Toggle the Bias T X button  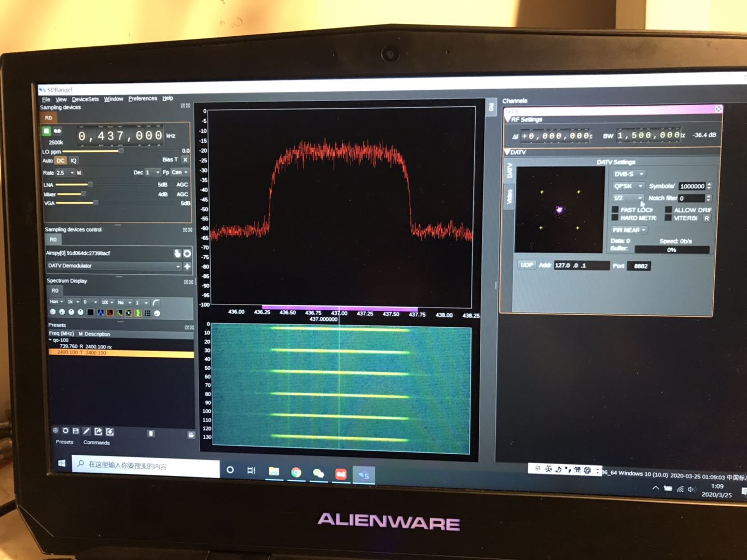click(185, 160)
